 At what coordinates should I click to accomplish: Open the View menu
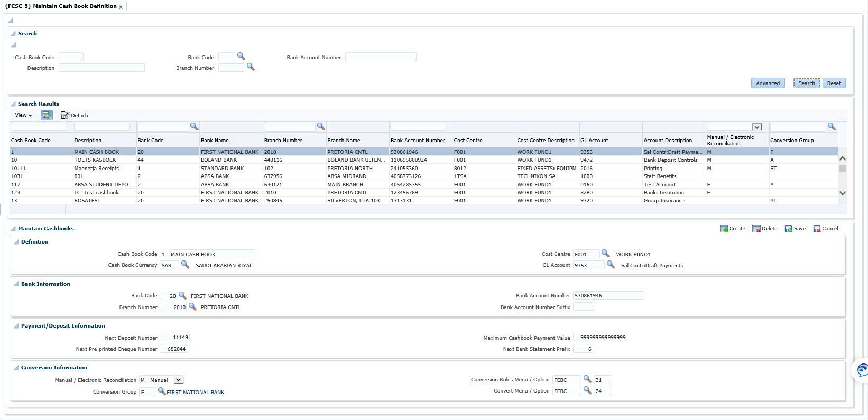[x=23, y=115]
